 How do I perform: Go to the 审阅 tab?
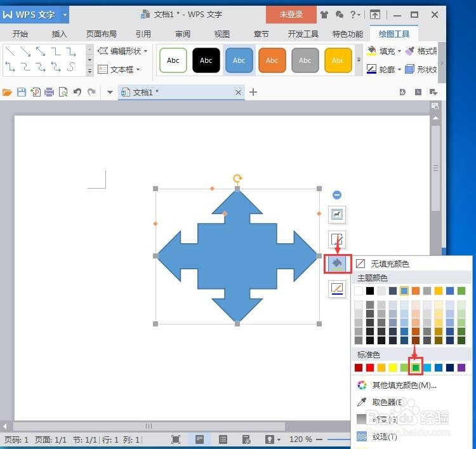click(x=183, y=34)
